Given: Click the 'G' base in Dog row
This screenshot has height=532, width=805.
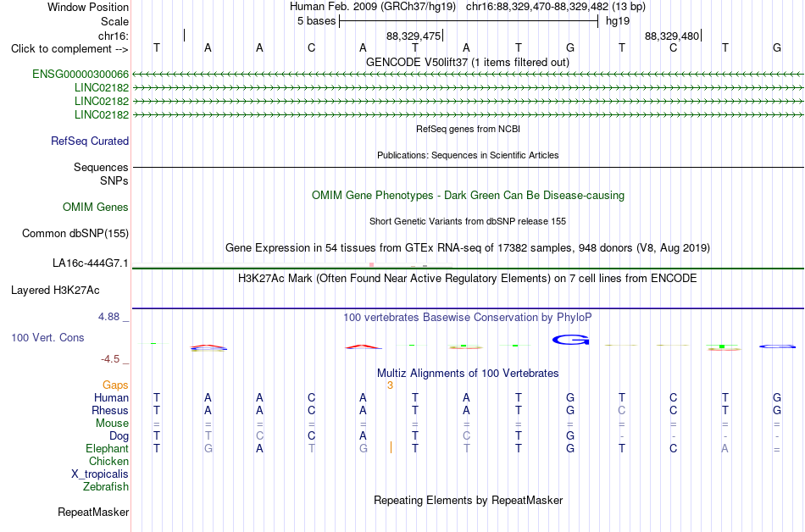Looking at the screenshot, I should coord(570,436).
